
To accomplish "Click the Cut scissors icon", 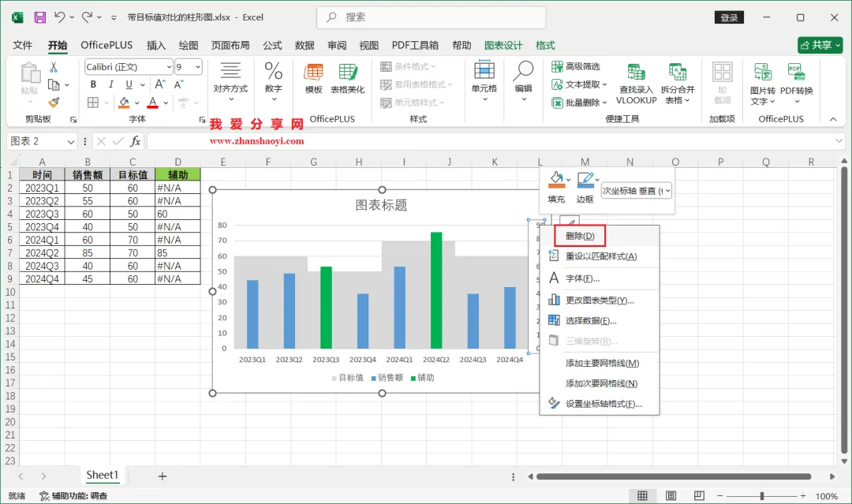I will pyautogui.click(x=54, y=67).
